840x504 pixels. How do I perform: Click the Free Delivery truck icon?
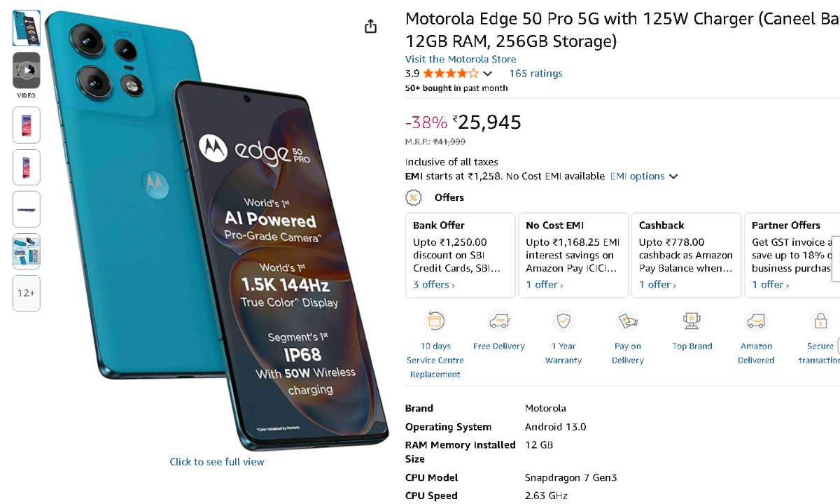(499, 321)
